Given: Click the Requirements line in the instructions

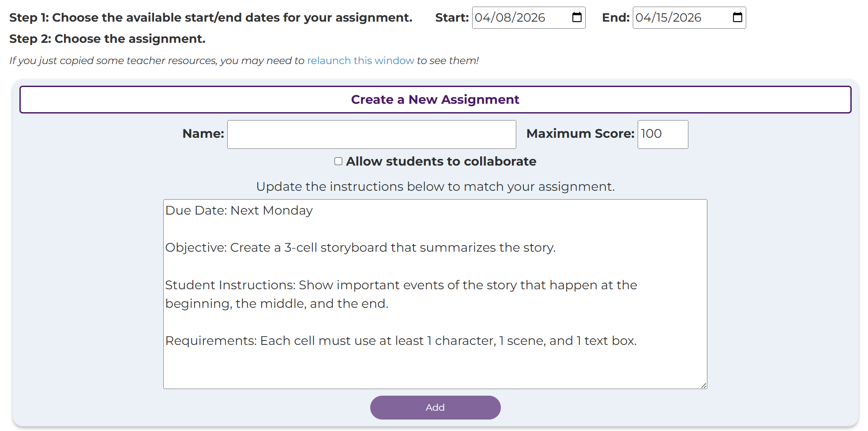Looking at the screenshot, I should pyautogui.click(x=401, y=341).
